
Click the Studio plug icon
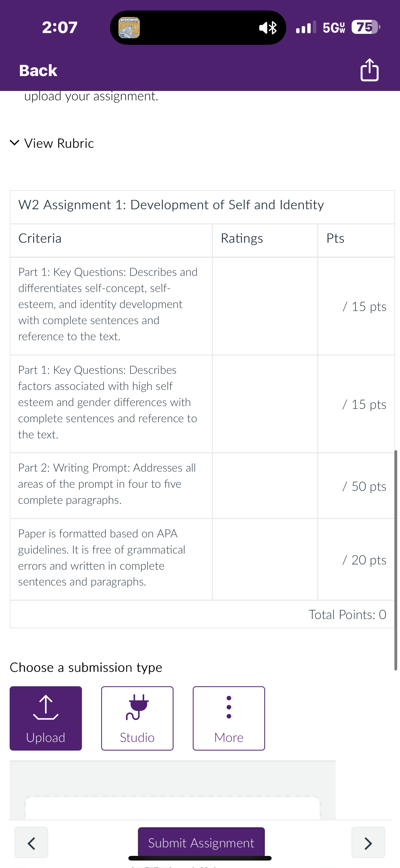tap(137, 707)
